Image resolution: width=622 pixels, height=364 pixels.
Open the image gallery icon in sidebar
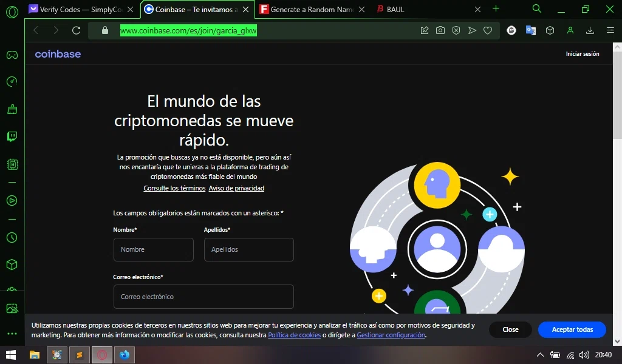click(12, 308)
